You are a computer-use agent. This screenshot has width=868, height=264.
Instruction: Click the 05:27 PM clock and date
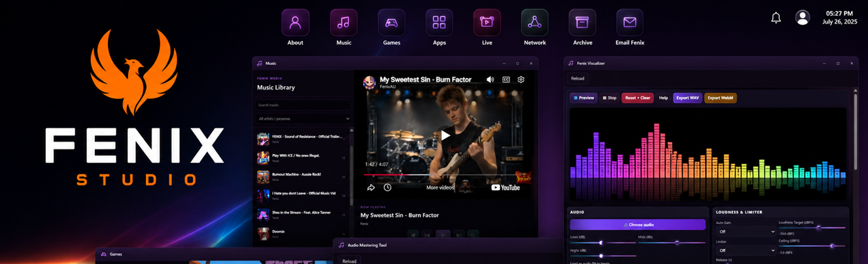click(839, 18)
